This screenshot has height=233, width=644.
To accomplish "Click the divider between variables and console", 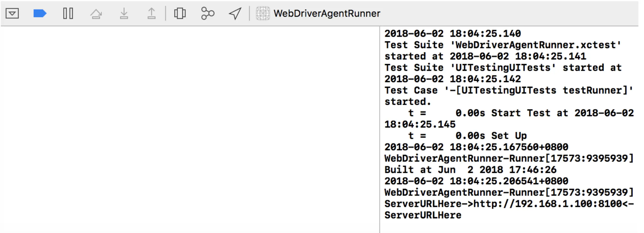I will [x=379, y=125].
